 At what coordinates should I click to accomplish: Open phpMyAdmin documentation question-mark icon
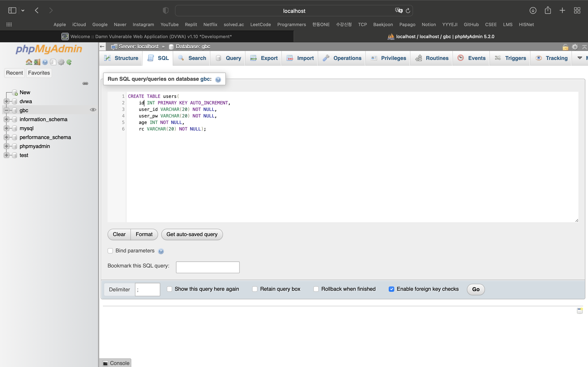tap(45, 62)
